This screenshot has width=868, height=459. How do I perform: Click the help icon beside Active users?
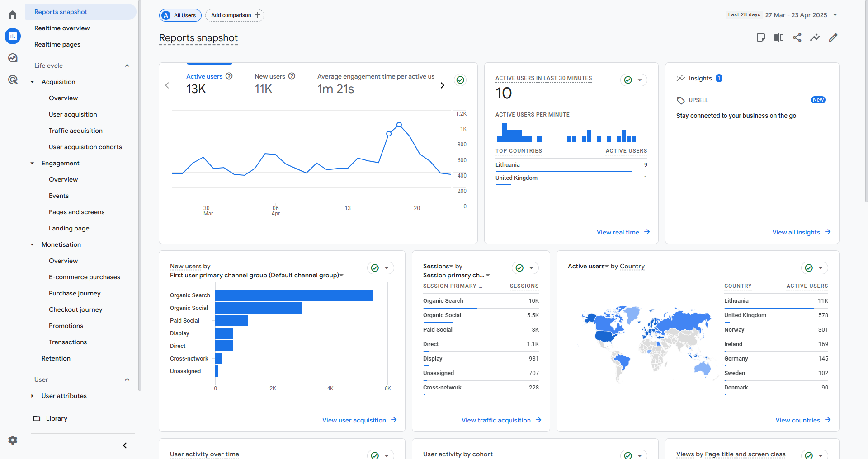click(229, 76)
